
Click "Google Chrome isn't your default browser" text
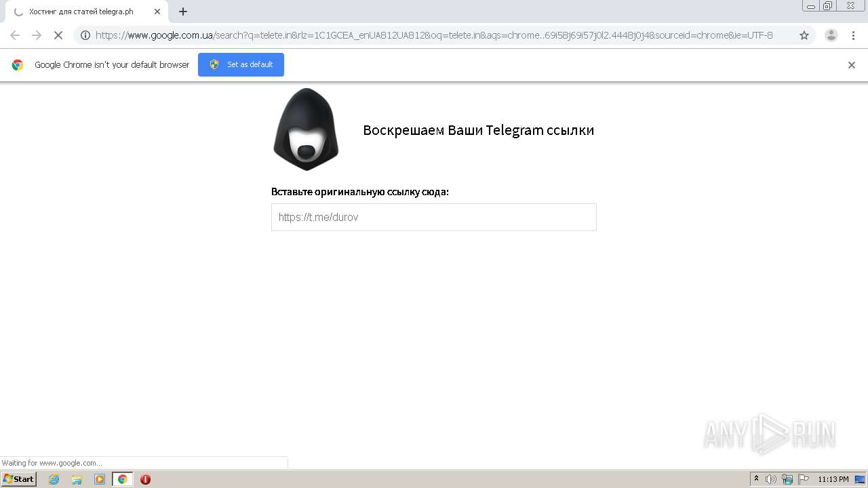click(x=112, y=65)
